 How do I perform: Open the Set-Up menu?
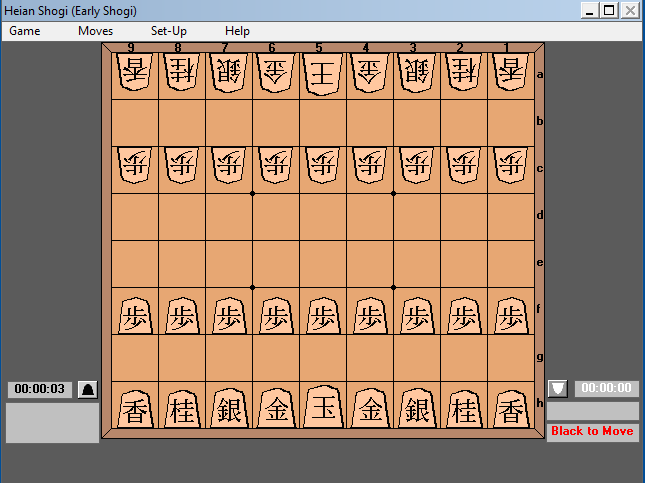pyautogui.click(x=169, y=31)
